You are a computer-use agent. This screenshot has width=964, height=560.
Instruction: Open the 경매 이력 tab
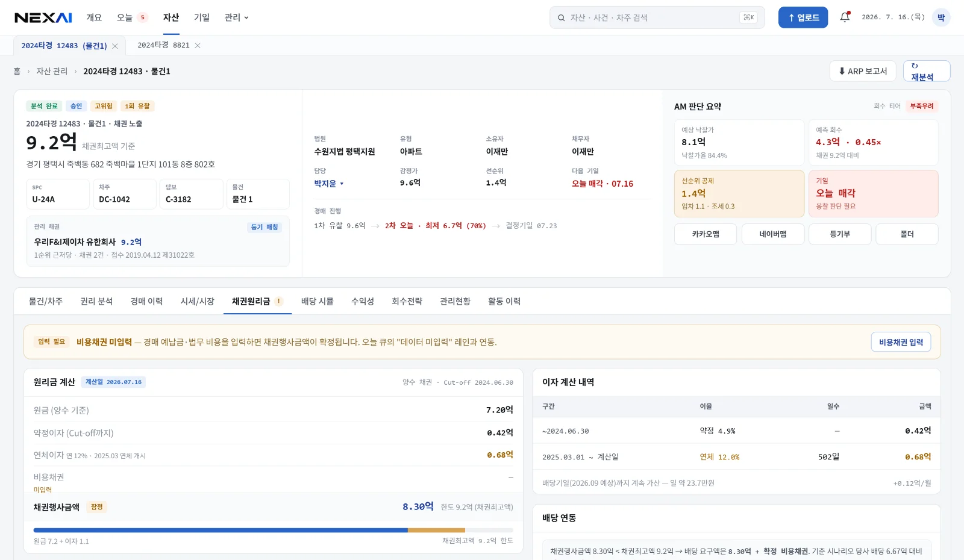click(146, 301)
